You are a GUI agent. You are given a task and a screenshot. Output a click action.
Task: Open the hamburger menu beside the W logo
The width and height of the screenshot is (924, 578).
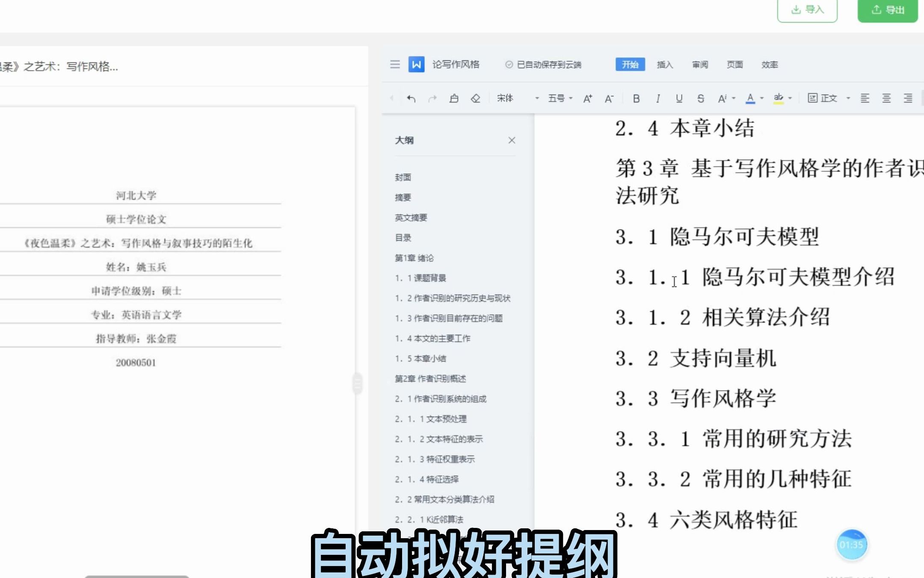point(395,64)
